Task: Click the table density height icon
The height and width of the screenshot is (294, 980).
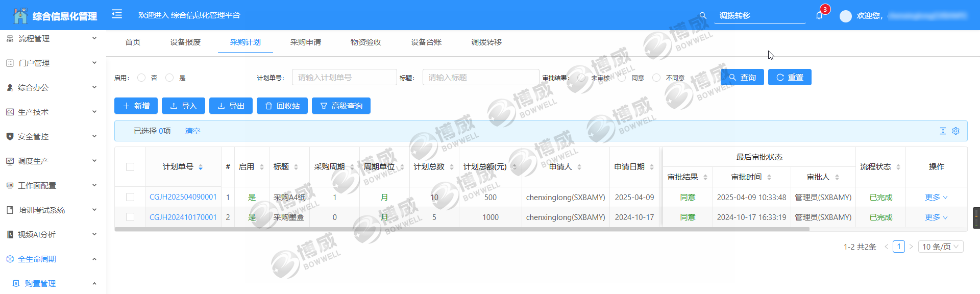Action: (943, 131)
